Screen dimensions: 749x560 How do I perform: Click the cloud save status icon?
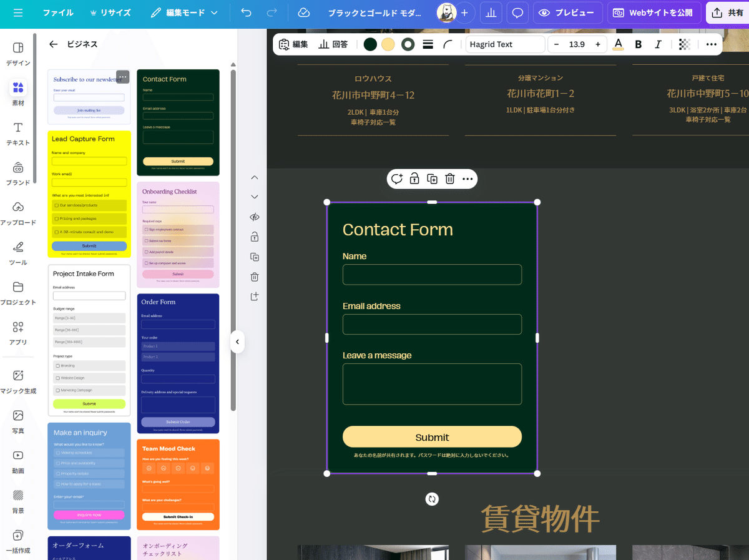(304, 12)
